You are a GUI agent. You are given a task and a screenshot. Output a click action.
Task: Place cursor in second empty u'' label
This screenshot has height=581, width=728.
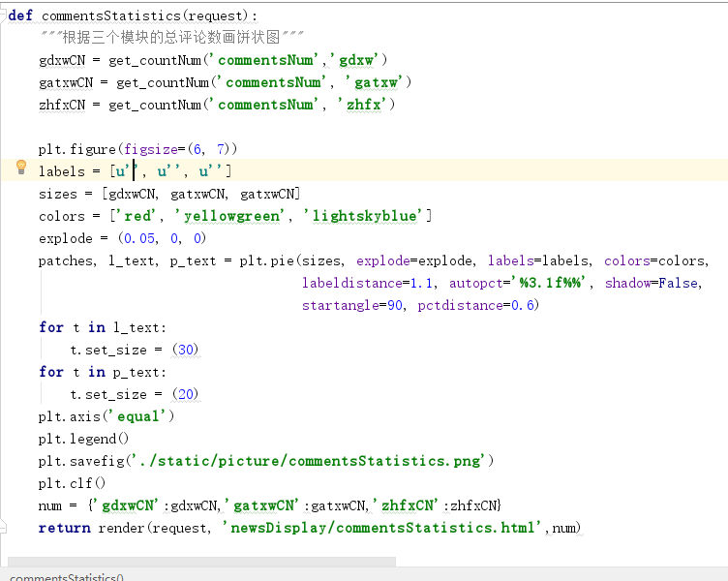(x=172, y=171)
